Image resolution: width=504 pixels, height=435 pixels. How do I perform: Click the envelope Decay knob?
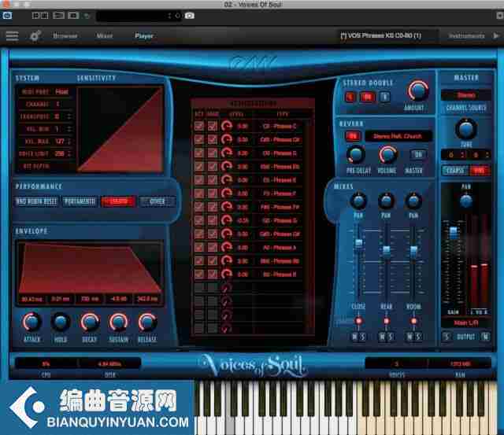(x=90, y=322)
